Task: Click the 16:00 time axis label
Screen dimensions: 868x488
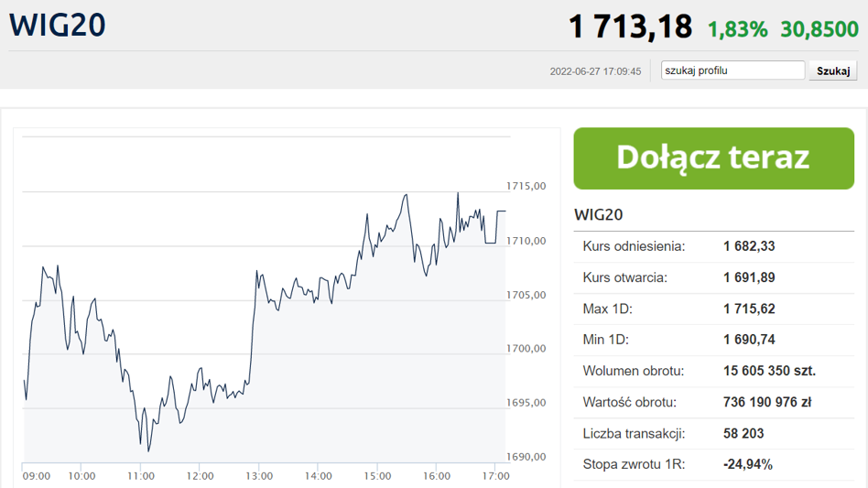Action: (437, 476)
